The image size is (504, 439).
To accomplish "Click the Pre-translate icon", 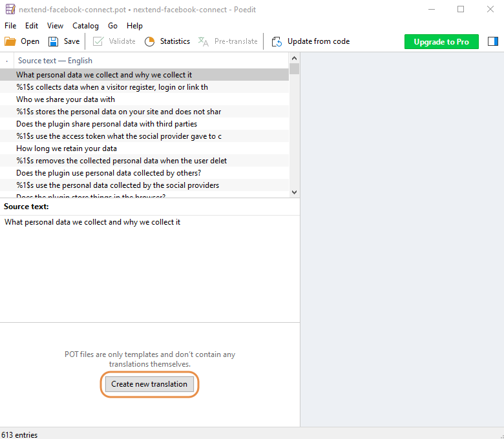I will [204, 41].
